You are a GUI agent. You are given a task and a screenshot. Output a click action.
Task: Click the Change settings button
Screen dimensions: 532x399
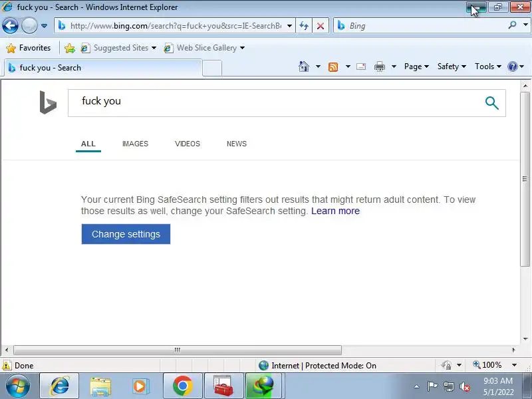(x=126, y=234)
